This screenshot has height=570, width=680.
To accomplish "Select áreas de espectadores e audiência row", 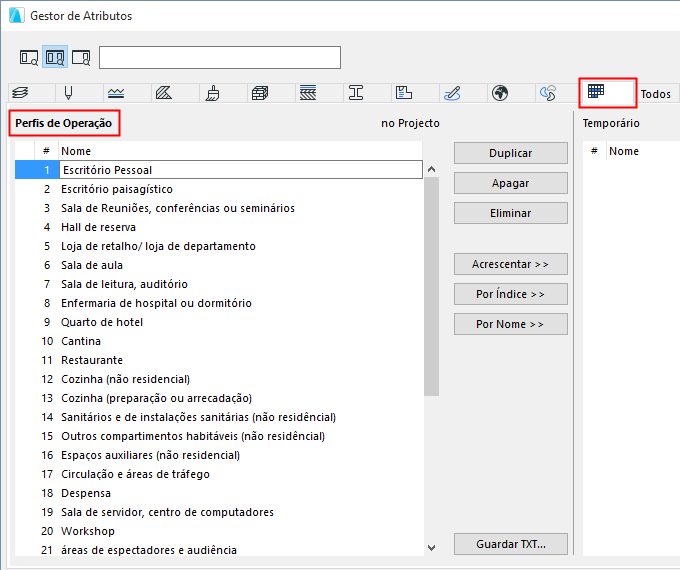I will click(x=219, y=549).
